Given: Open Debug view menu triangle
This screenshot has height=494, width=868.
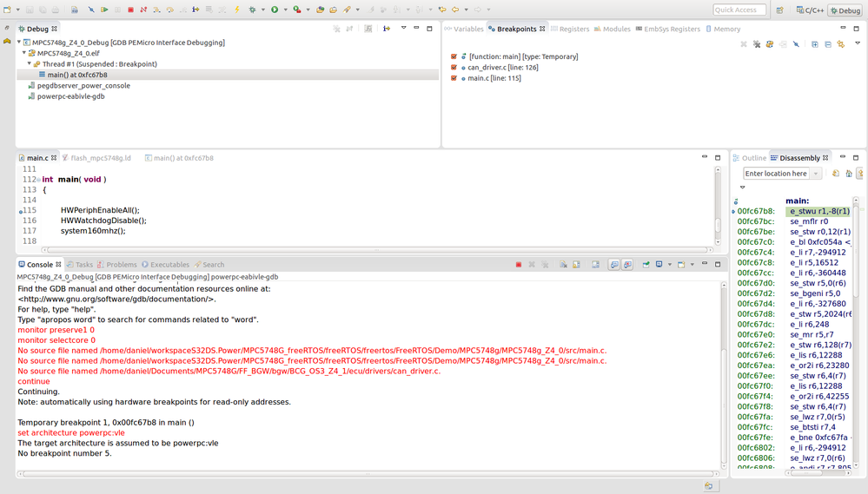Looking at the screenshot, I should (x=403, y=28).
